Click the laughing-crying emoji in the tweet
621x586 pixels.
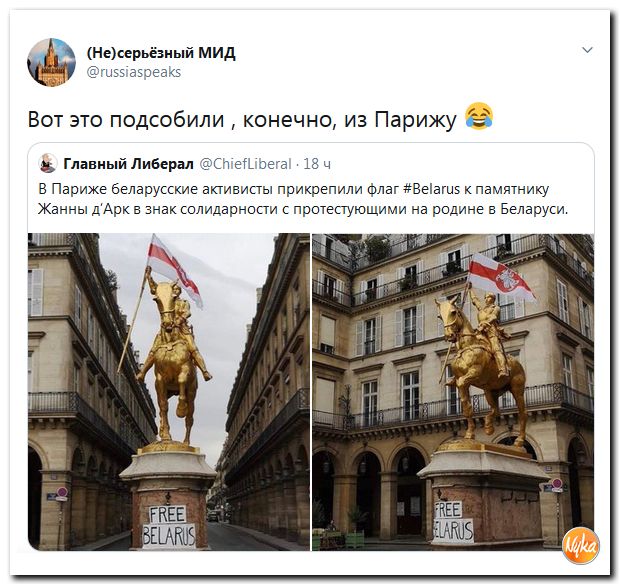[x=479, y=116]
